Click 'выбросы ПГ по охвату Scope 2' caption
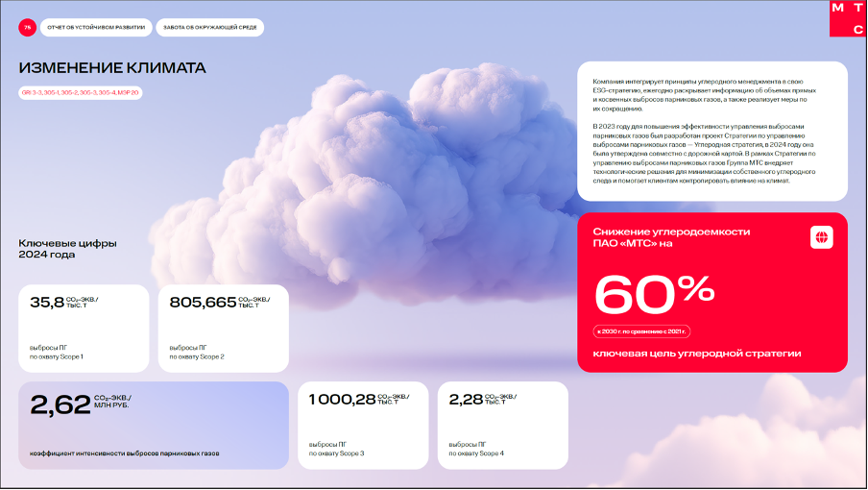The width and height of the screenshot is (868, 490). pos(197,353)
